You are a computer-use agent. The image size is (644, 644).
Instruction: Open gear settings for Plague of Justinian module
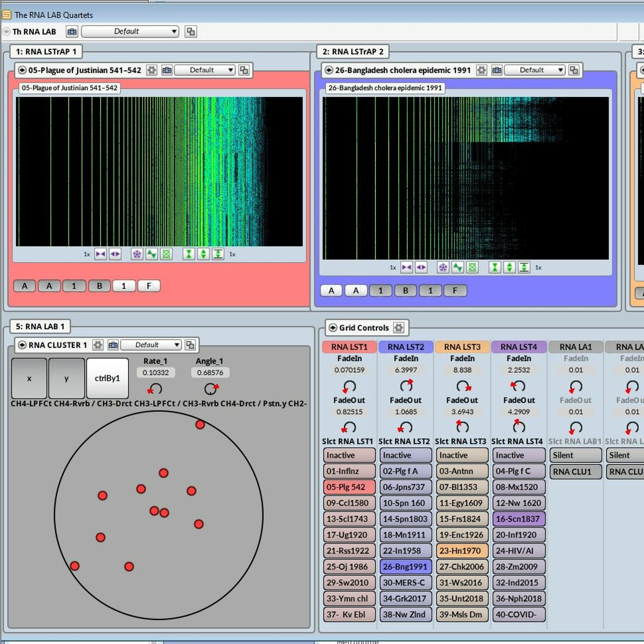152,70
